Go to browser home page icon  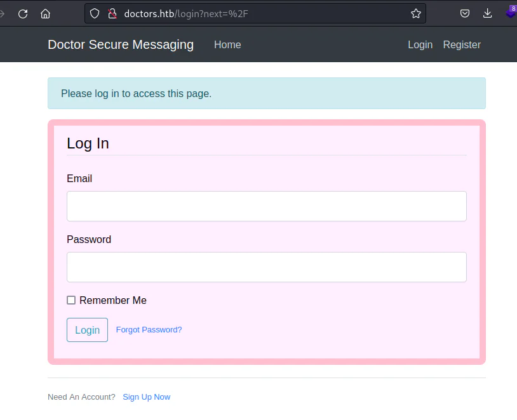pyautogui.click(x=46, y=14)
